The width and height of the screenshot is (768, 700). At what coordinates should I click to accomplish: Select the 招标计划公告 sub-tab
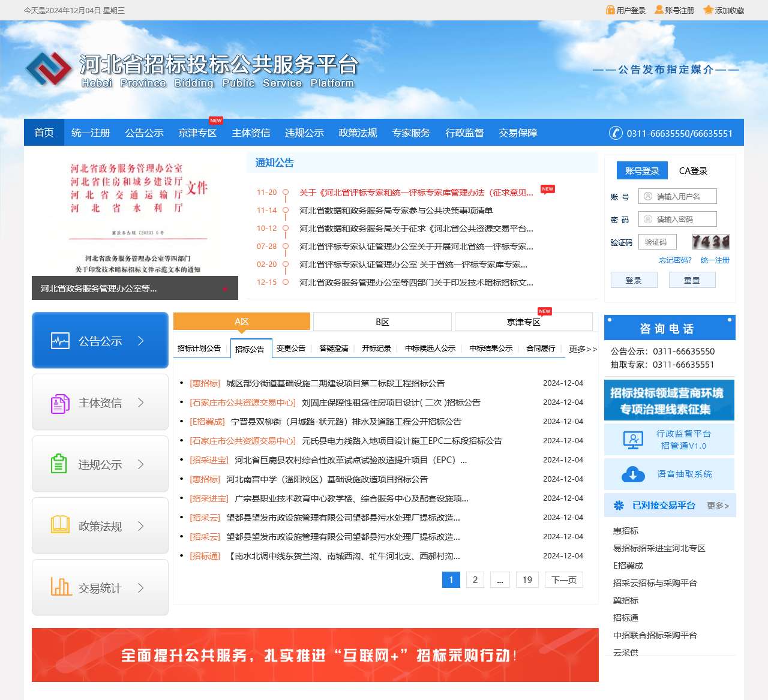pos(199,349)
